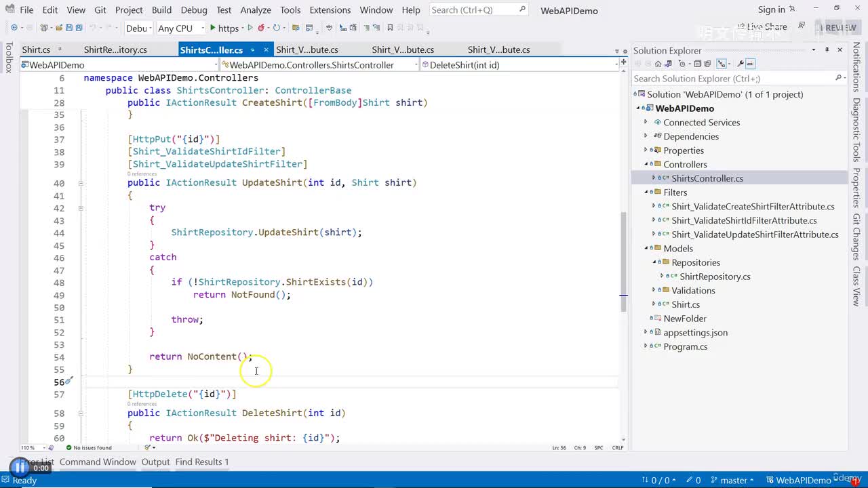Open the Build menu

(161, 9)
